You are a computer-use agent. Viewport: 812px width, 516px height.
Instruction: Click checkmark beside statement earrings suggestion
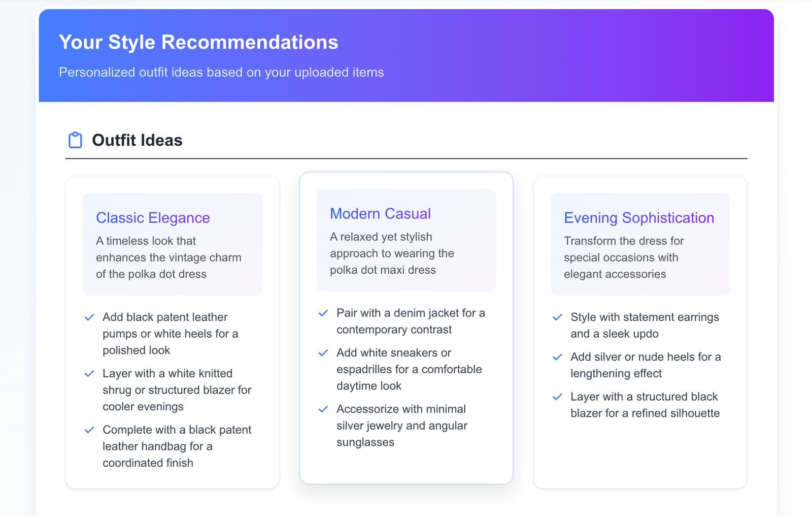coord(557,317)
